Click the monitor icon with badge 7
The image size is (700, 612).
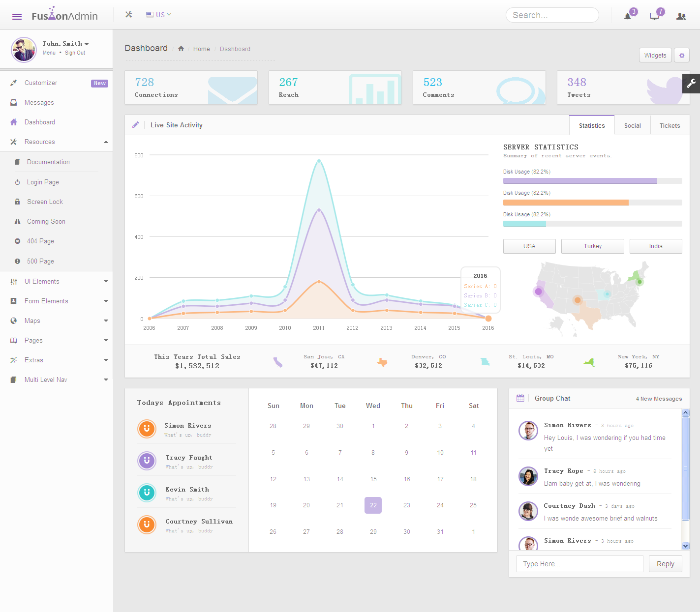click(654, 16)
